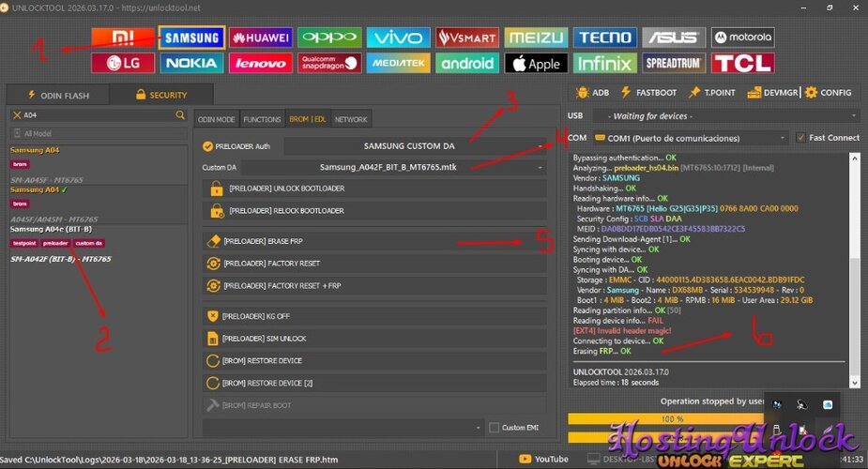
Task: Enable the Custom EMI checkbox
Action: click(x=495, y=428)
